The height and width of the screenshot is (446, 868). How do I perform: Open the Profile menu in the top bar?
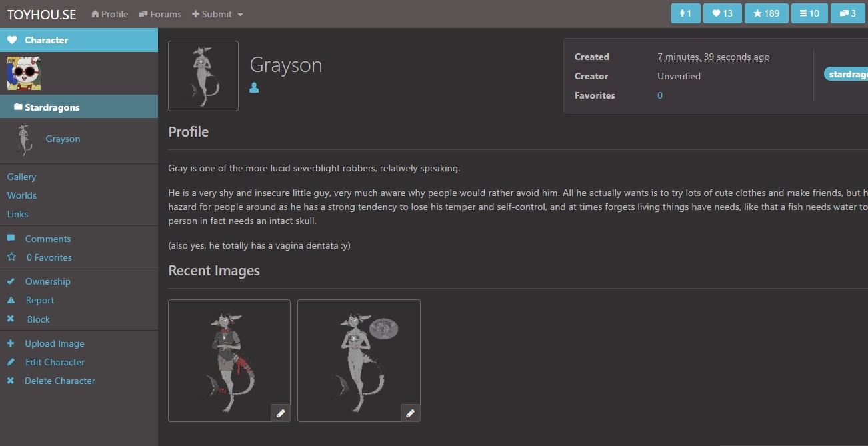(109, 13)
